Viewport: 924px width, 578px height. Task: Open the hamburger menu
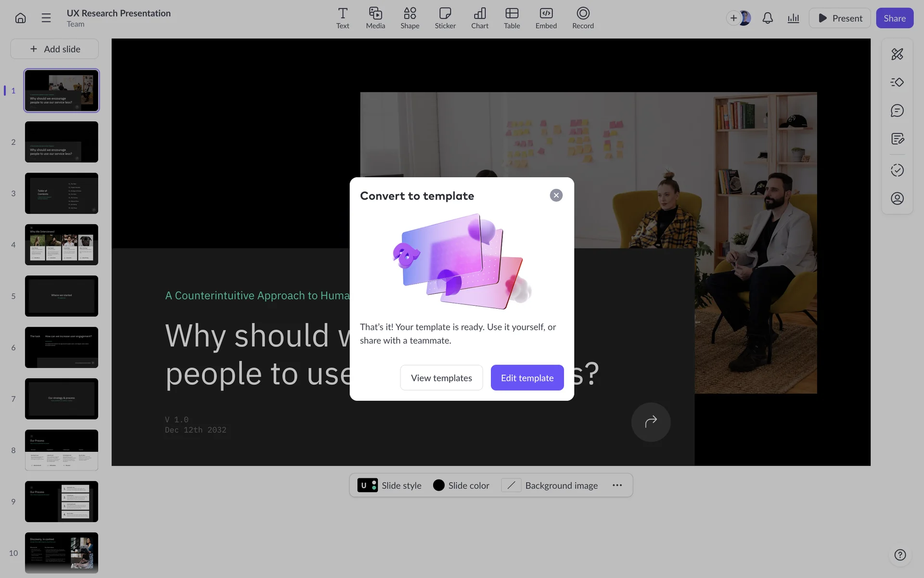click(x=46, y=18)
